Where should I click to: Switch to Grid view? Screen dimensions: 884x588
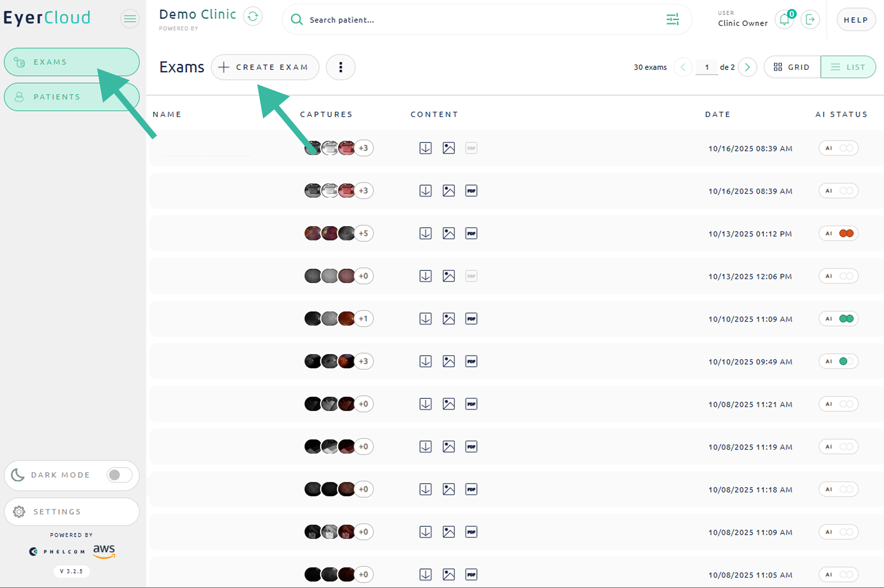click(792, 67)
